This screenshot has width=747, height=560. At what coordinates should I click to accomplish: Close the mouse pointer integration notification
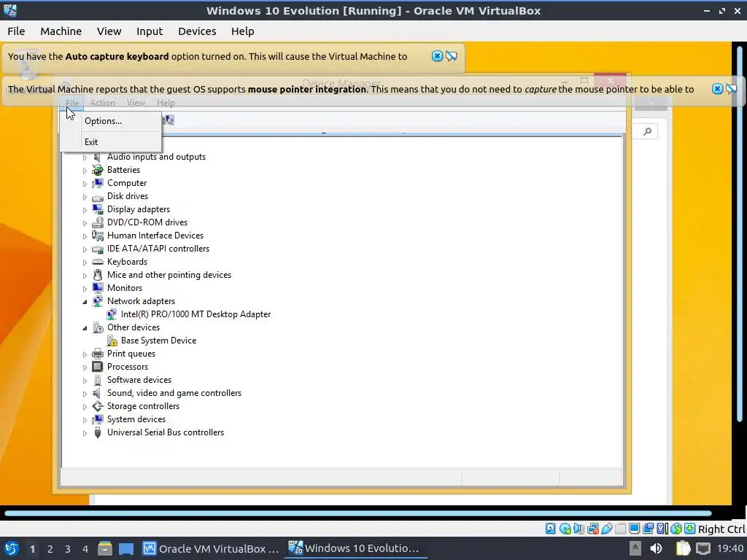coord(717,89)
